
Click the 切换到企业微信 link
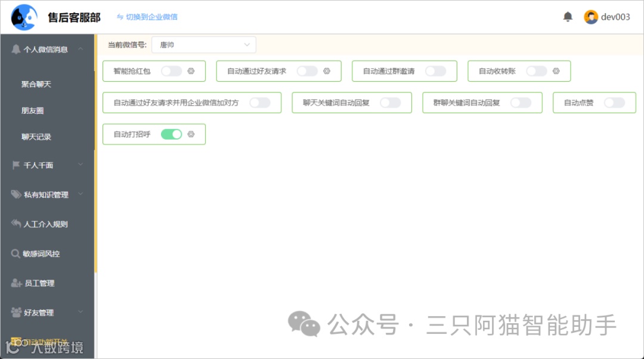pos(147,17)
